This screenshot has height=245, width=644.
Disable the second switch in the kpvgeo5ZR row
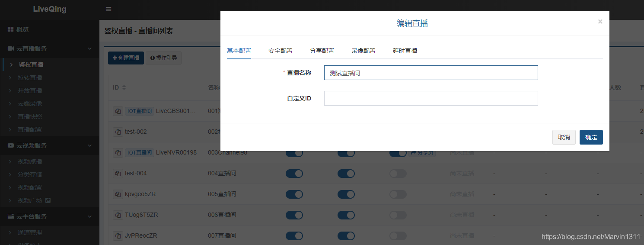click(346, 194)
